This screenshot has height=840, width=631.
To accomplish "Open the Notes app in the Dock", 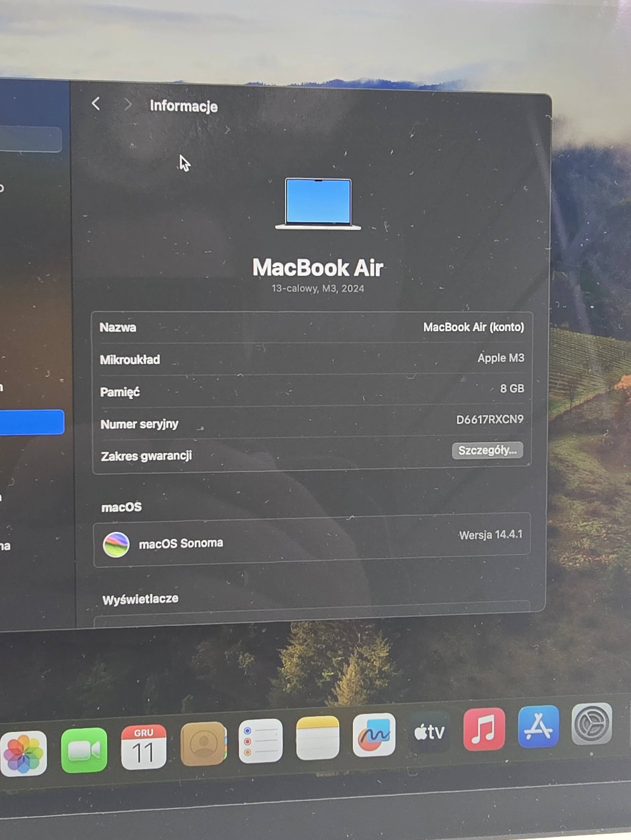I will point(318,737).
